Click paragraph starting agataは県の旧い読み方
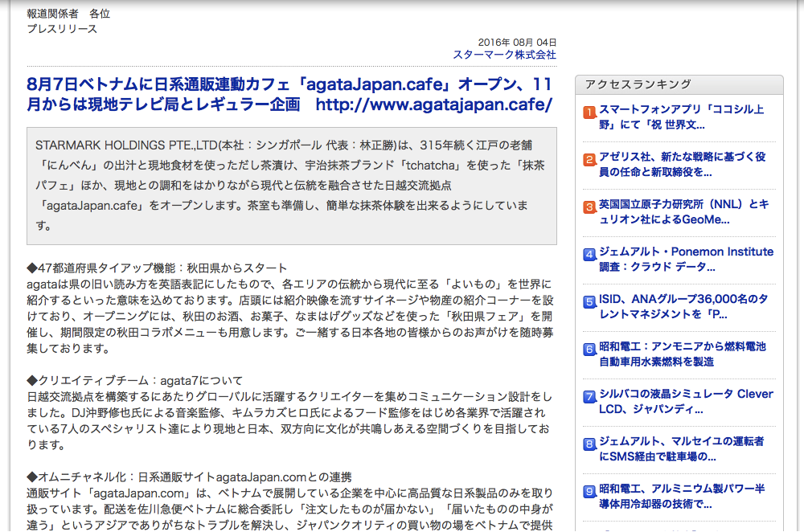The image size is (804, 532). click(289, 317)
